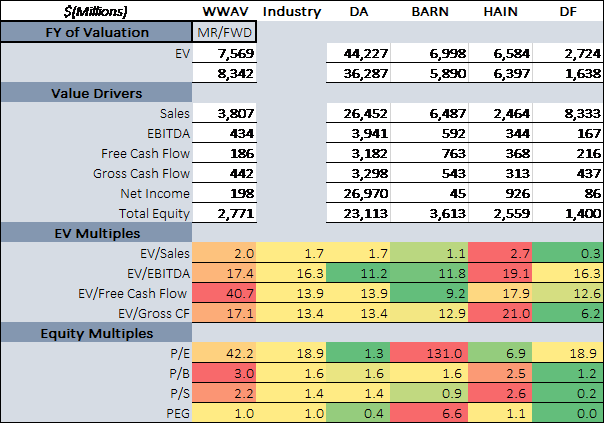Select the Industry column header
The width and height of the screenshot is (605, 424).
291,11
